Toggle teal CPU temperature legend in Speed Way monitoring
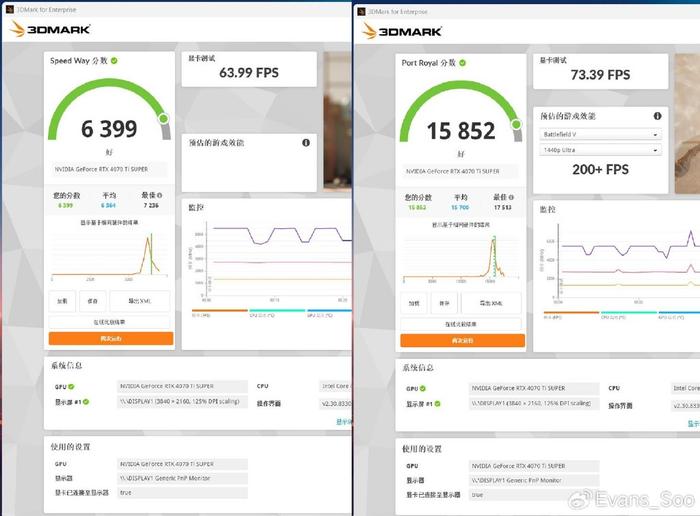Screen dimensions: 700x516 coord(277,312)
